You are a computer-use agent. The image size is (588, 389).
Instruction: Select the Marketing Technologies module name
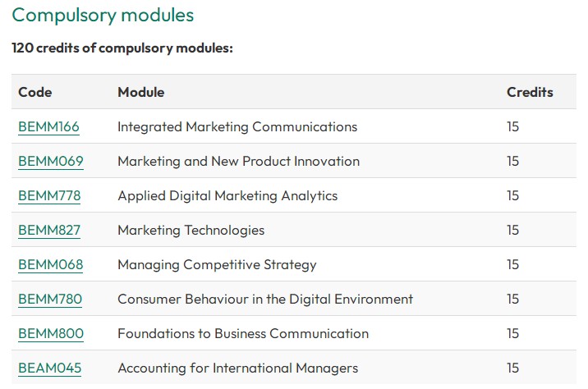coord(191,230)
